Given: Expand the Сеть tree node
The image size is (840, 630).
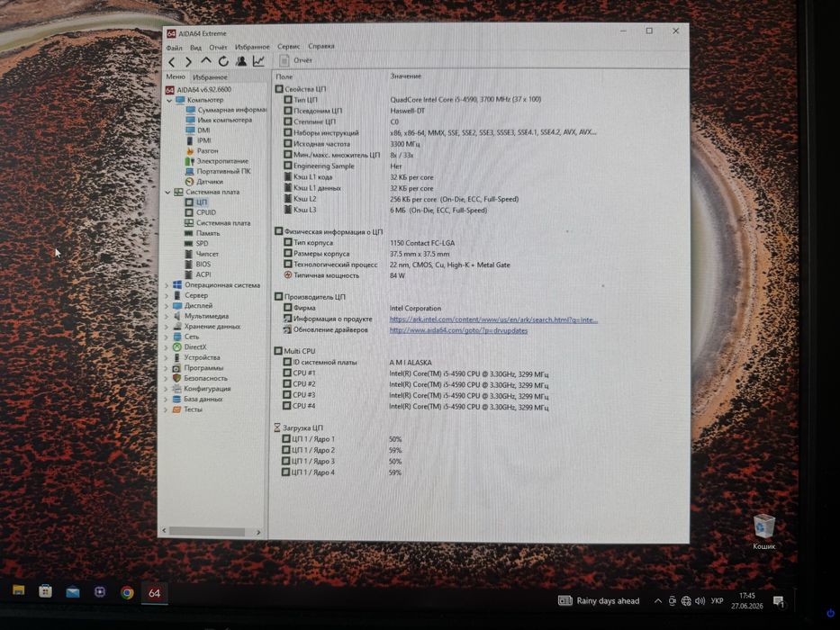Looking at the screenshot, I should click(x=167, y=337).
